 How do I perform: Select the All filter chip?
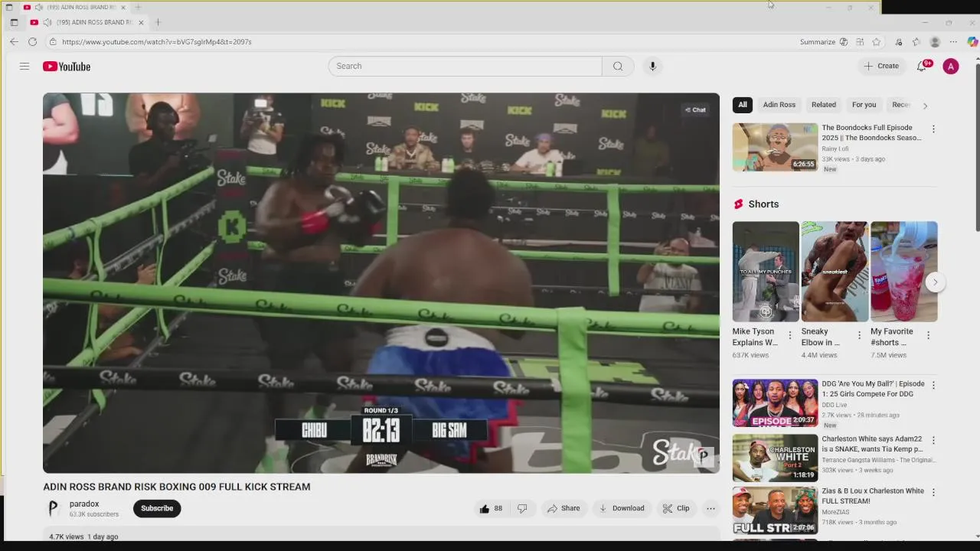click(742, 105)
